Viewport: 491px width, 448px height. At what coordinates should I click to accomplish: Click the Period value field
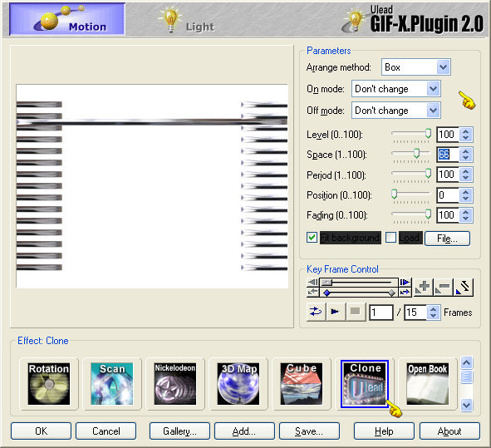448,175
